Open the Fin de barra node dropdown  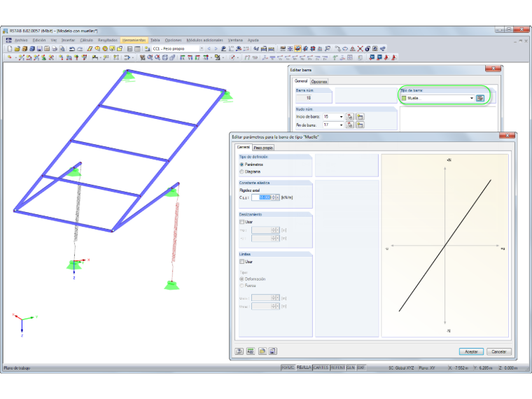(342, 125)
